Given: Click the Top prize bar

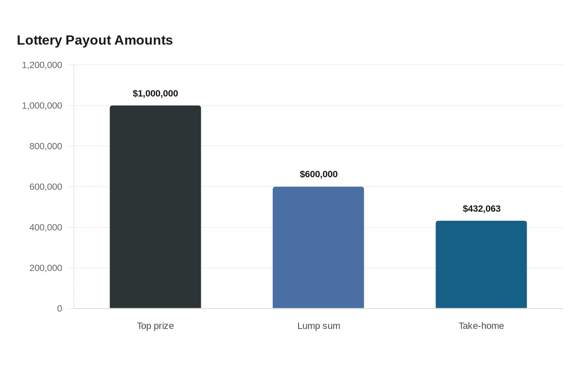Looking at the screenshot, I should tap(155, 207).
